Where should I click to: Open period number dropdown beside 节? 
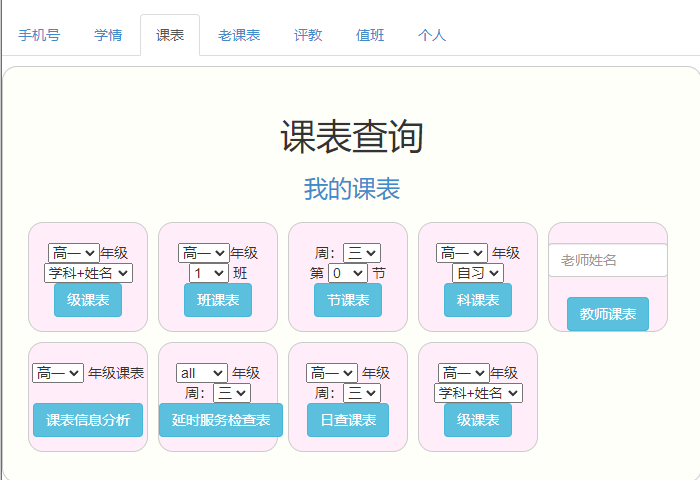pyautogui.click(x=348, y=273)
